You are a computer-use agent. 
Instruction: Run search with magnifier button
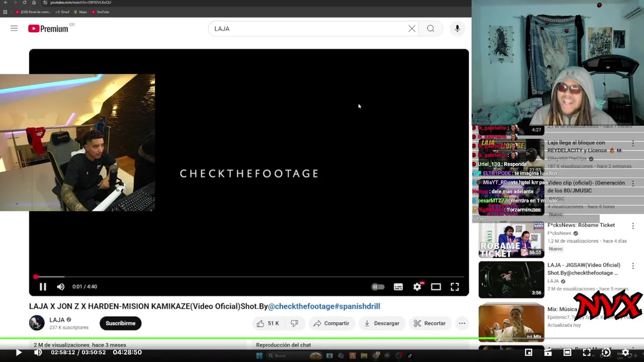click(431, 29)
